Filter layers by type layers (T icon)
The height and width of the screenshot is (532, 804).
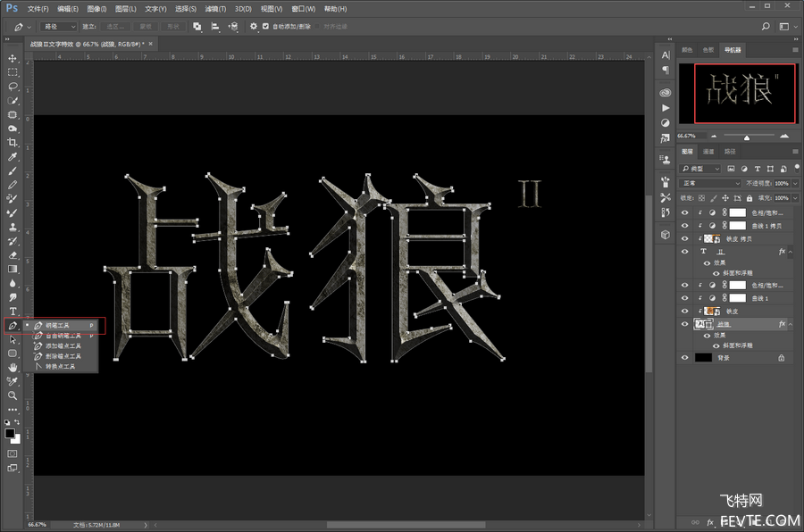[758, 169]
